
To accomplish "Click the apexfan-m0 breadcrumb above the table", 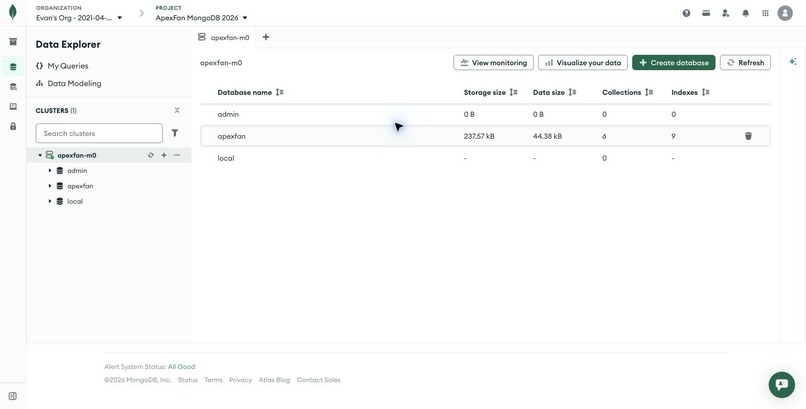I will [x=221, y=63].
